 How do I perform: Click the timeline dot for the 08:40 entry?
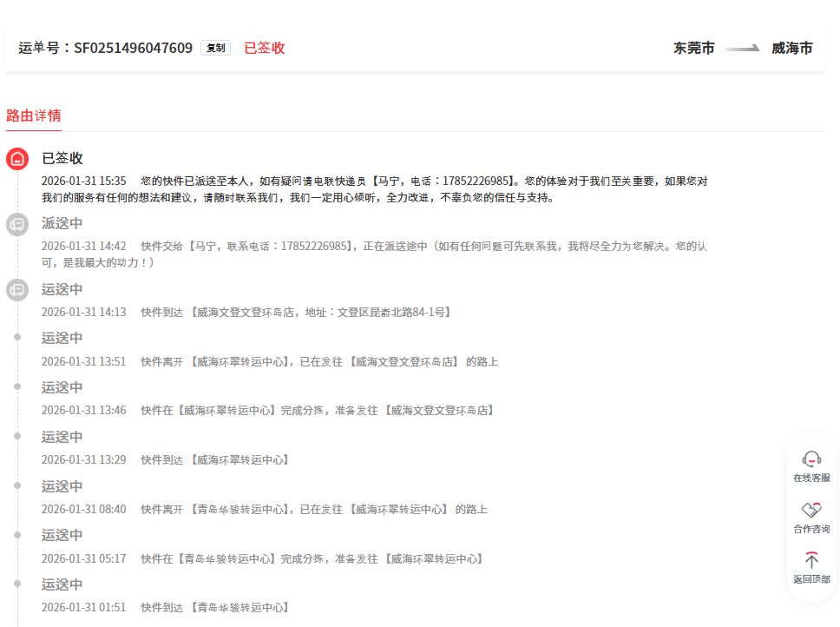coord(17,485)
